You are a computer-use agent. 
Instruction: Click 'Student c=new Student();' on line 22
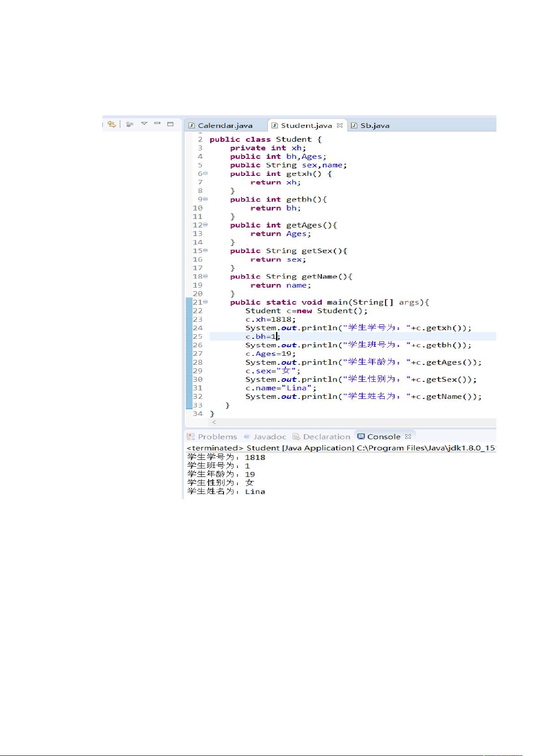point(307,311)
